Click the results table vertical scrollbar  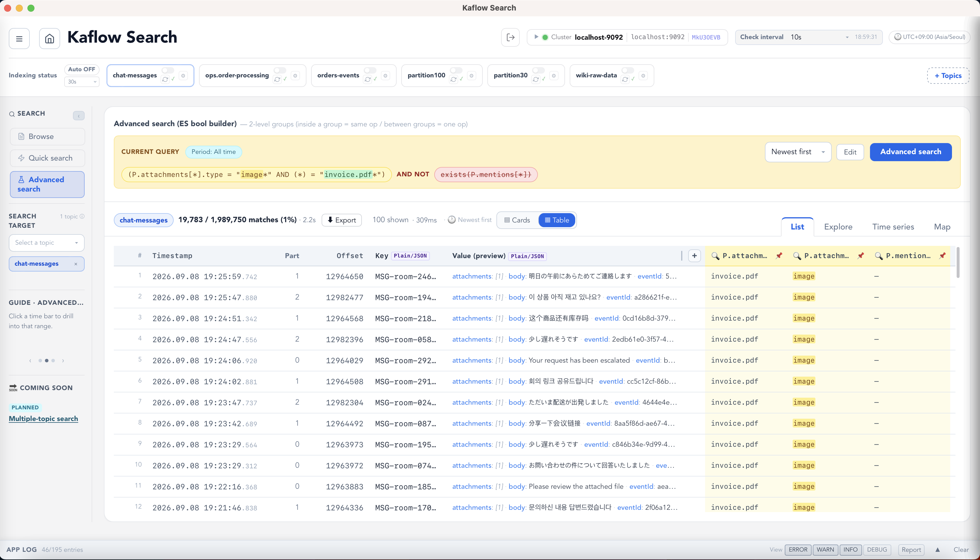[x=958, y=263]
